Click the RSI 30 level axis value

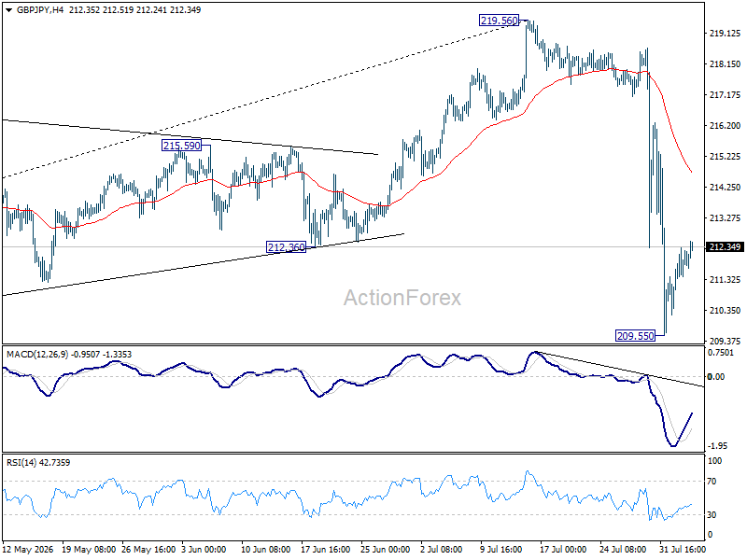point(712,515)
